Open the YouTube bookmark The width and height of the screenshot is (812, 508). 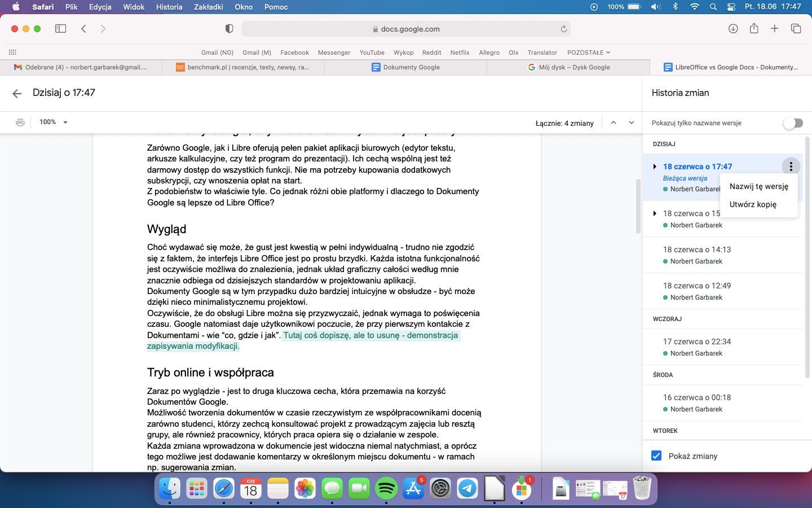(x=372, y=52)
